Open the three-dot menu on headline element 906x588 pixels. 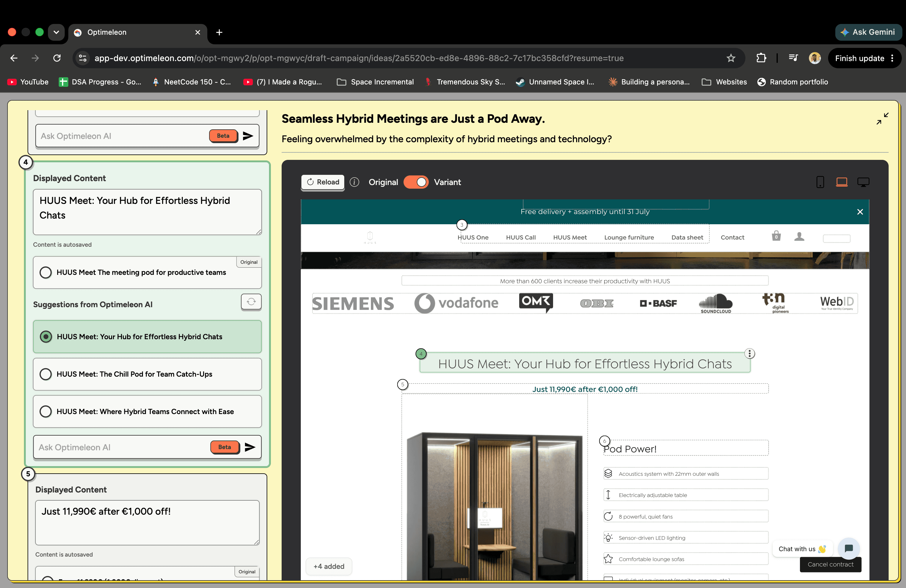pyautogui.click(x=749, y=354)
